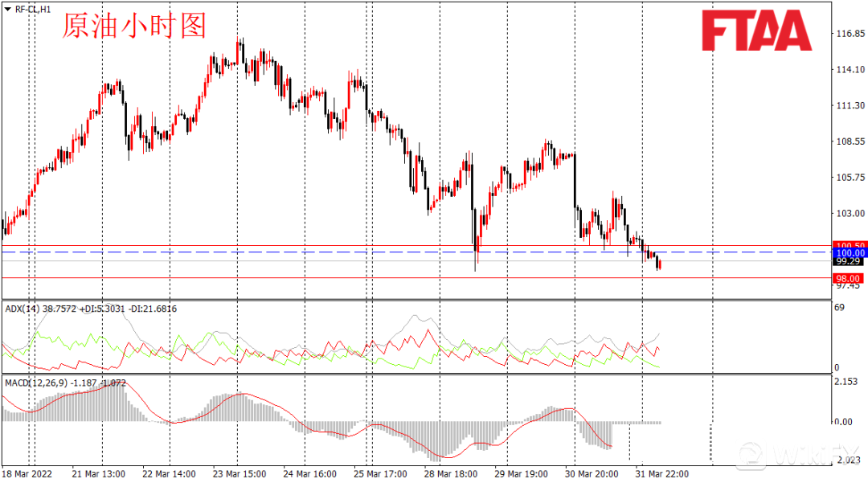Click the red FTAA logo
Image resolution: width=868 pixels, height=483 pixels.
(x=755, y=31)
